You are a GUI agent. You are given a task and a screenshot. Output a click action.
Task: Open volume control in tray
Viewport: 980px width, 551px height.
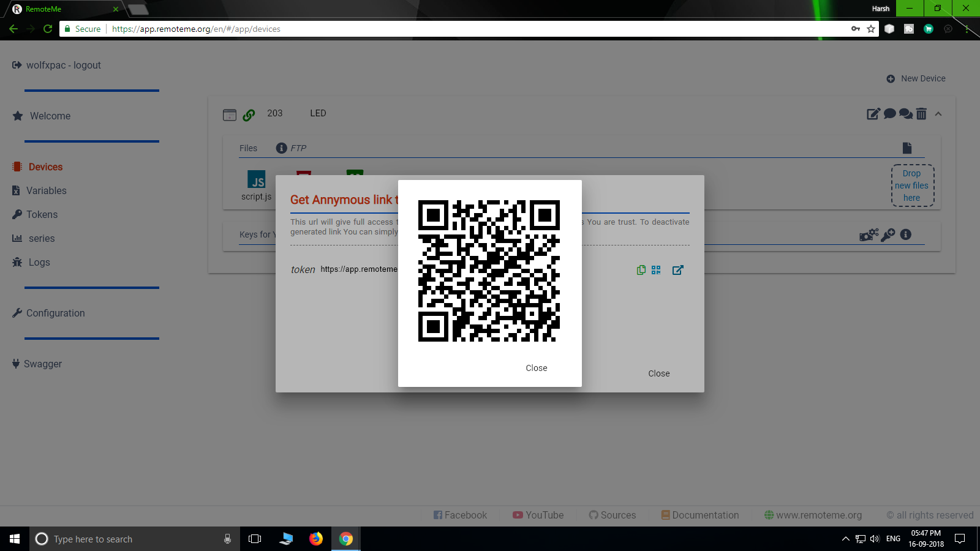click(x=875, y=539)
